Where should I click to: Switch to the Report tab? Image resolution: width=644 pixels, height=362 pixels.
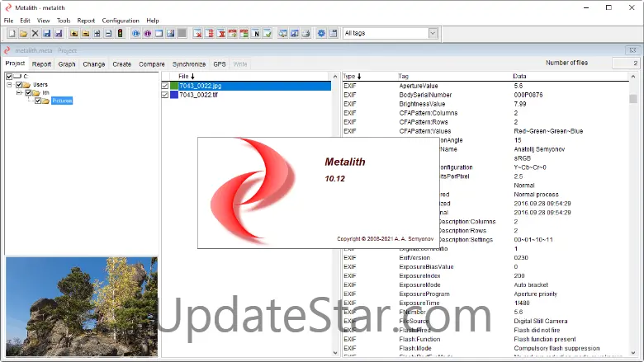point(41,64)
